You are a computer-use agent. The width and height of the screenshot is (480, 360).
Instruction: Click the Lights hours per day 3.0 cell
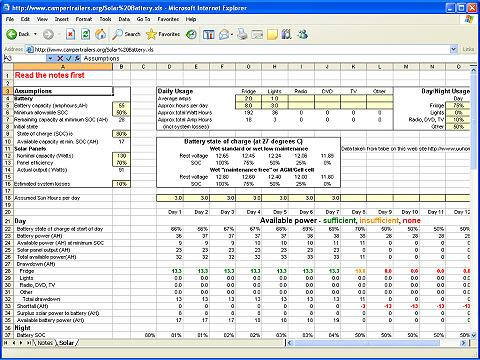pyautogui.click(x=275, y=106)
